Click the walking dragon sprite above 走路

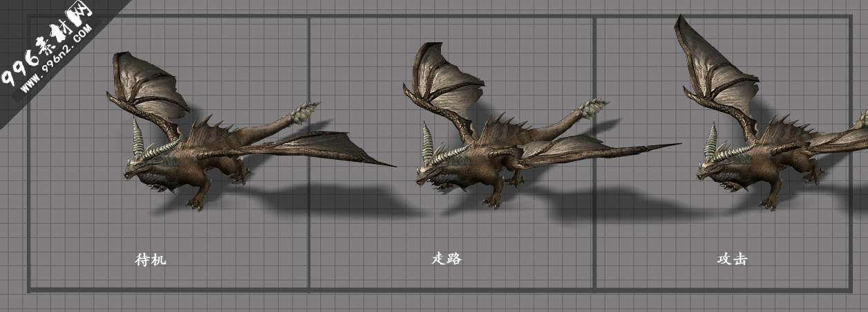click(541, 125)
